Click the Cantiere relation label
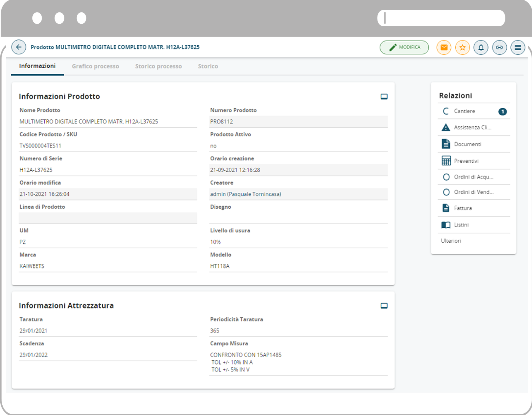The image size is (532, 415). pyautogui.click(x=464, y=111)
